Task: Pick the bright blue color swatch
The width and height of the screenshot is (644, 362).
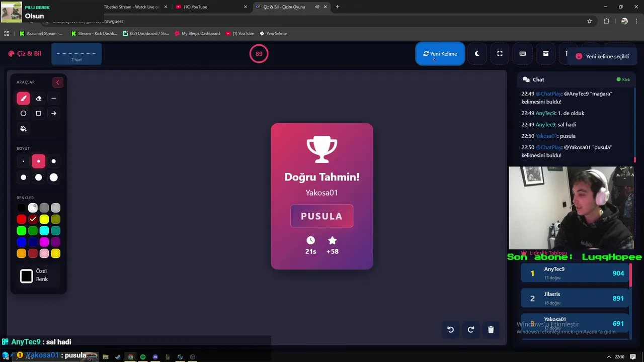Action: point(21,242)
